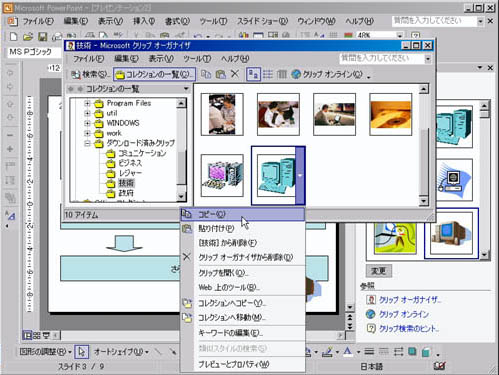
Task: Click the delete X icon in Clip Organizer toolbar
Action: pyautogui.click(x=235, y=74)
